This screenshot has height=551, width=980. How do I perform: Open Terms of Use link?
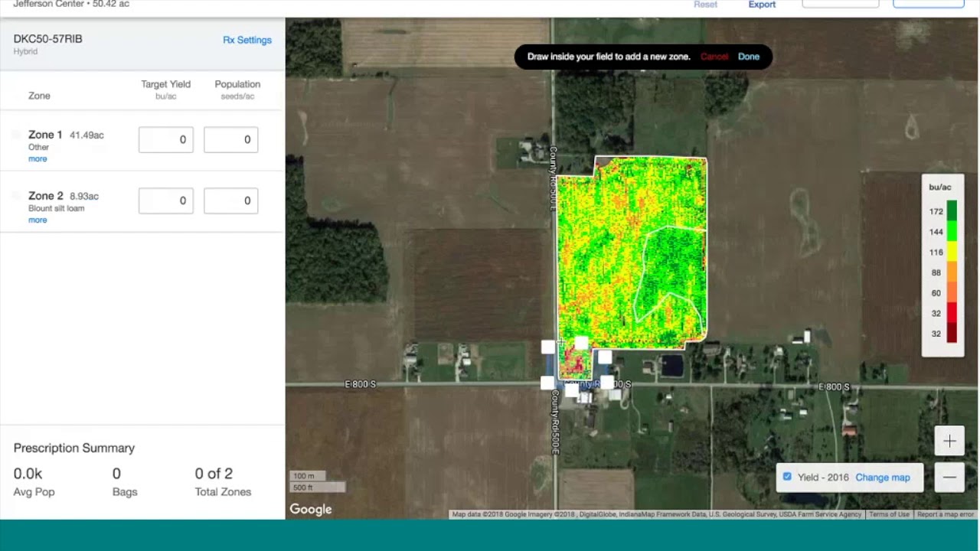(889, 514)
